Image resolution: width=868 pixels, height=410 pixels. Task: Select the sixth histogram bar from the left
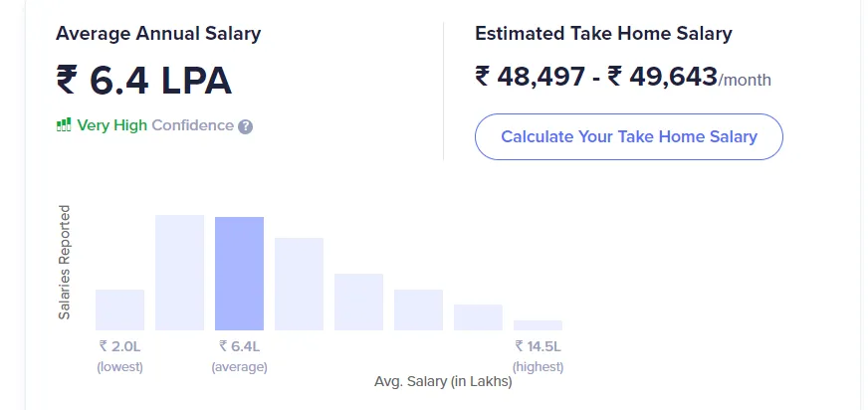tap(418, 309)
